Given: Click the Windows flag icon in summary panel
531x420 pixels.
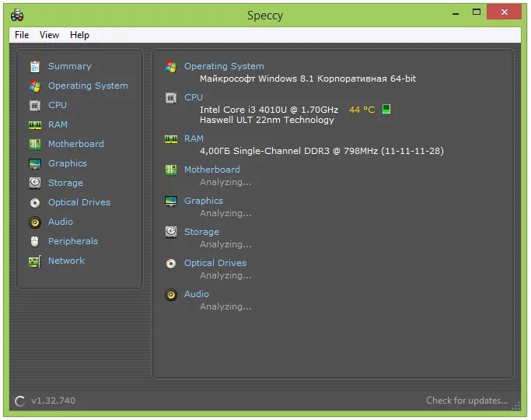Looking at the screenshot, I should [x=171, y=66].
